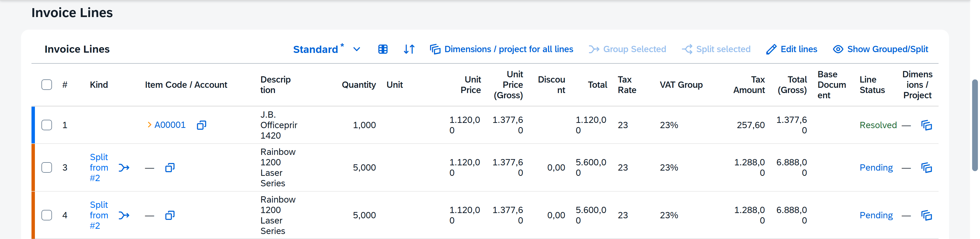Click the J.B. Officeprir 1420 description
Screen dimensions: 980x239
click(x=279, y=125)
